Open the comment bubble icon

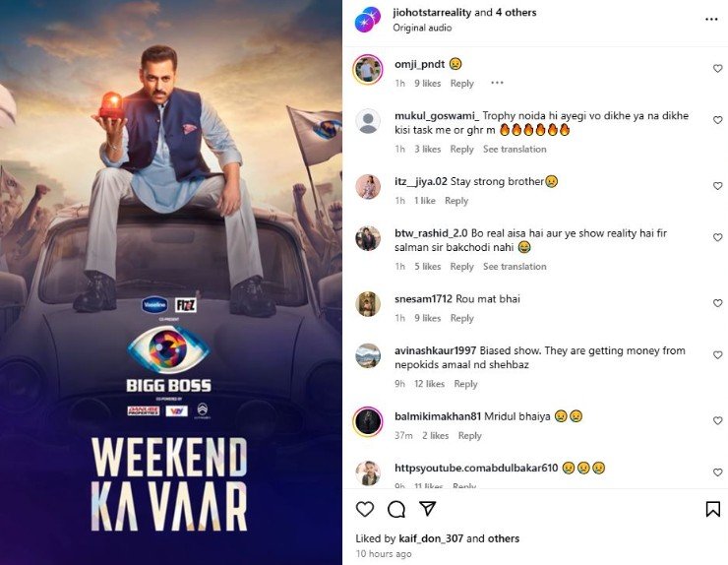pyautogui.click(x=396, y=509)
